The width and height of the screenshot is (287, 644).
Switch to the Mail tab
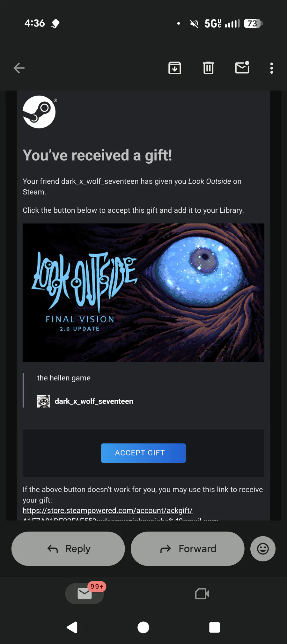click(85, 594)
